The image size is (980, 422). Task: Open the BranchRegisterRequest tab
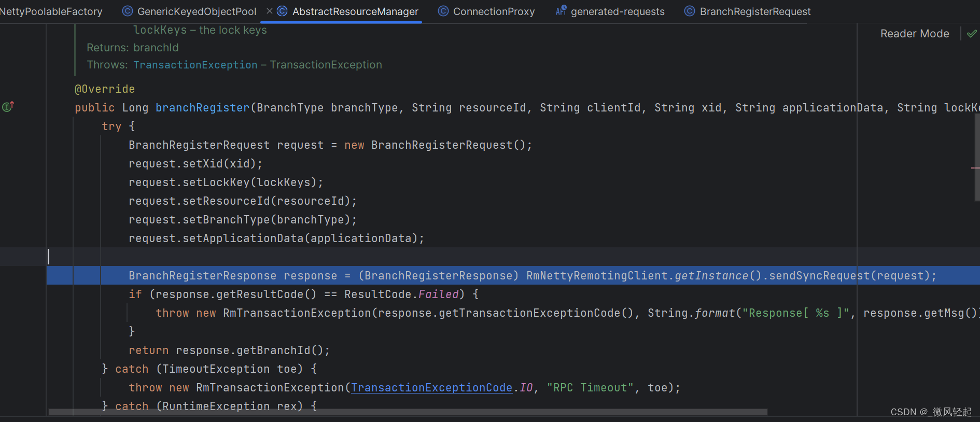[755, 11]
